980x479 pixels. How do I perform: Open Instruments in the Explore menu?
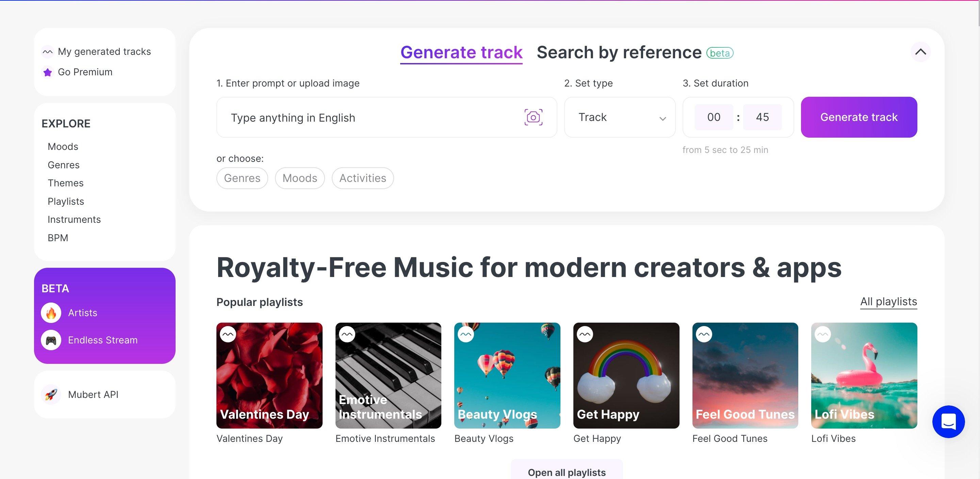pos(74,219)
